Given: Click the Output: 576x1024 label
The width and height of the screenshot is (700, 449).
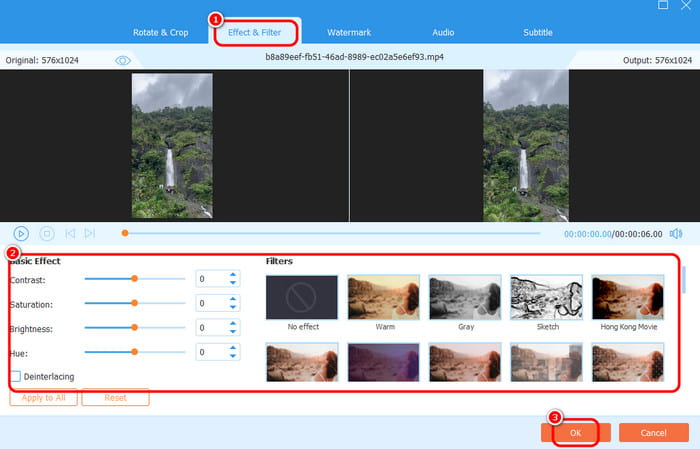Looking at the screenshot, I should tap(657, 60).
